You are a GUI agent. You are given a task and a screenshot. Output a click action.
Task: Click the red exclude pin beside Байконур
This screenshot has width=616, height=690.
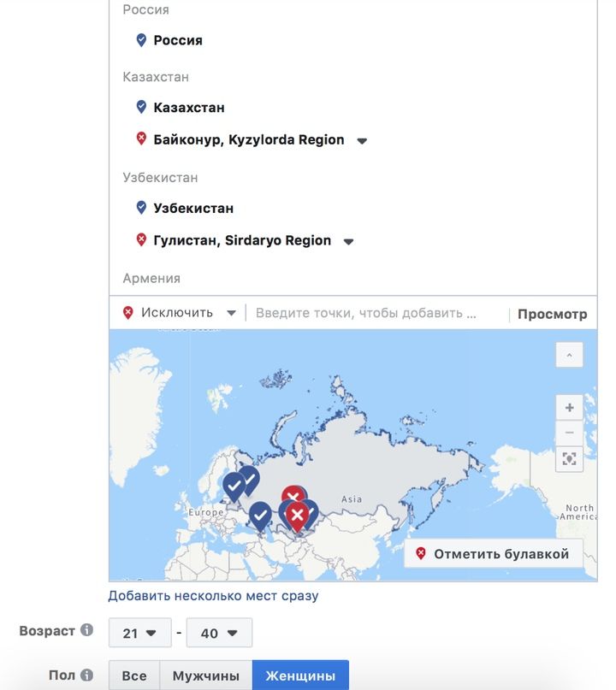tap(141, 139)
